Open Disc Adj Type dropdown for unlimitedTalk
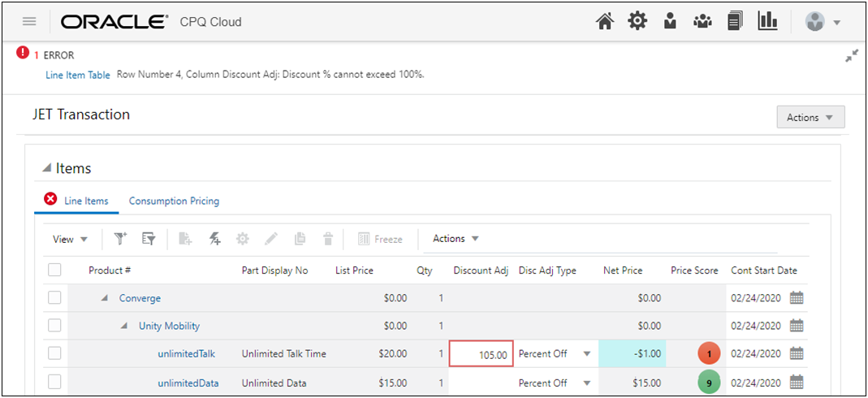The width and height of the screenshot is (868, 398). tap(587, 353)
